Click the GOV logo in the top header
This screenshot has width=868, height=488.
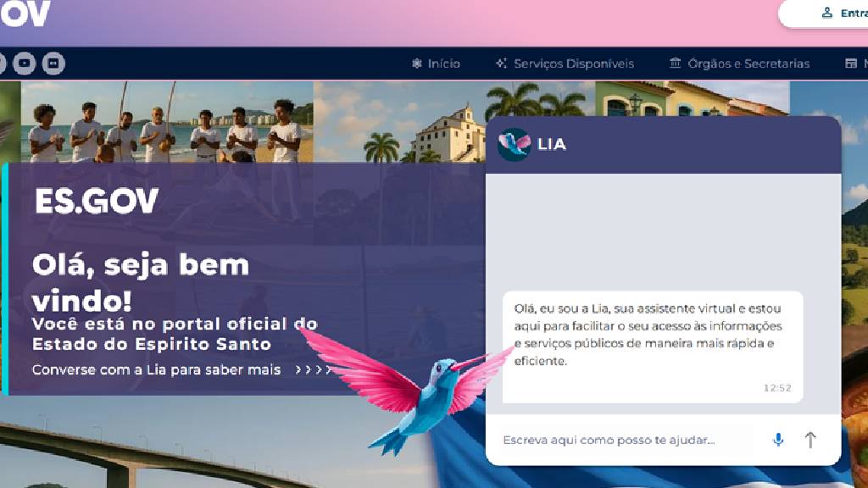pos(25,14)
